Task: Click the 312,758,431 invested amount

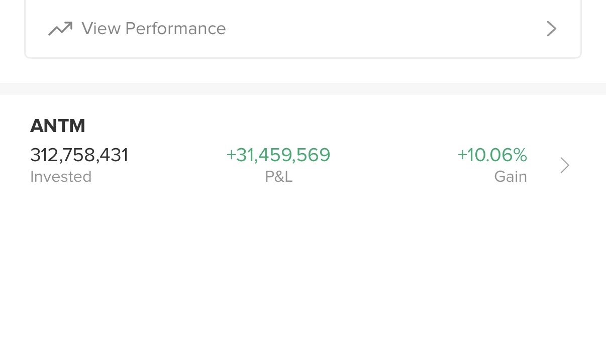Action: (79, 155)
